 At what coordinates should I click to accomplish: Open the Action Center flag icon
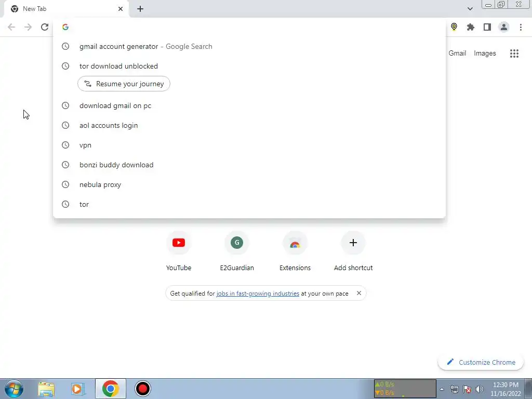coord(467,389)
